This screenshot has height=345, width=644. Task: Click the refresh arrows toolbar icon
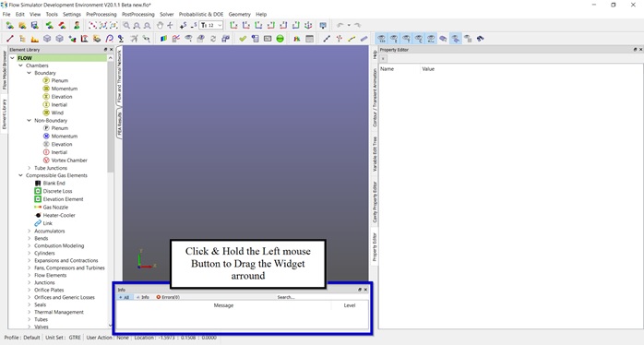[x=213, y=39]
